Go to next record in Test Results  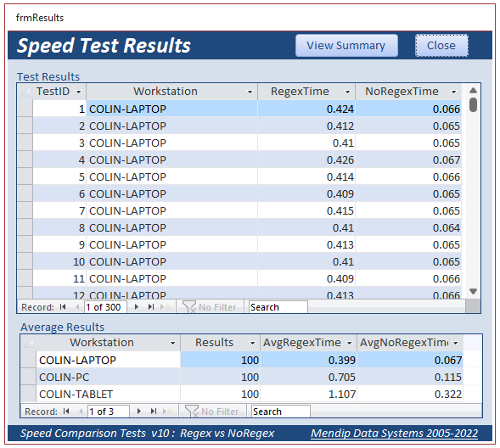pos(137,307)
